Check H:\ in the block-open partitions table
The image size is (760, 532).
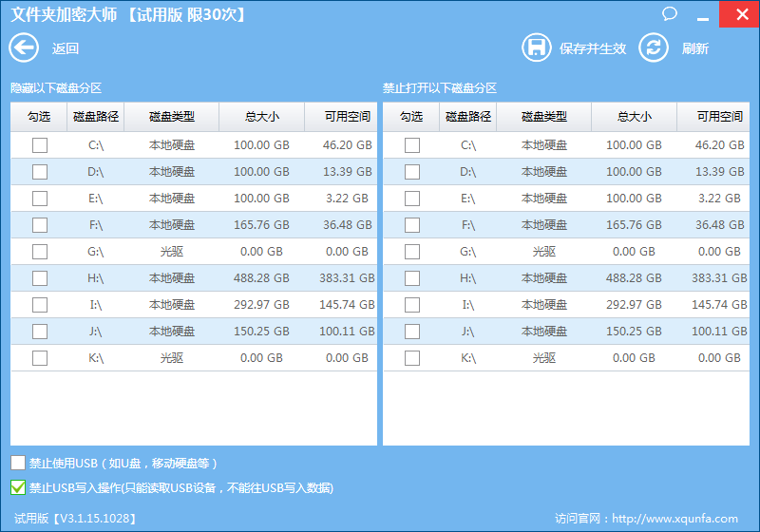[412, 278]
